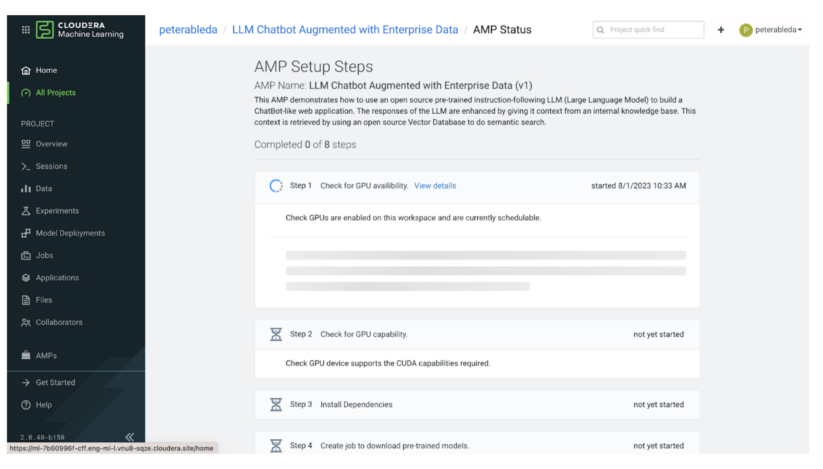
Task: Expand the peterableda user account dropdown
Action: [x=772, y=30]
